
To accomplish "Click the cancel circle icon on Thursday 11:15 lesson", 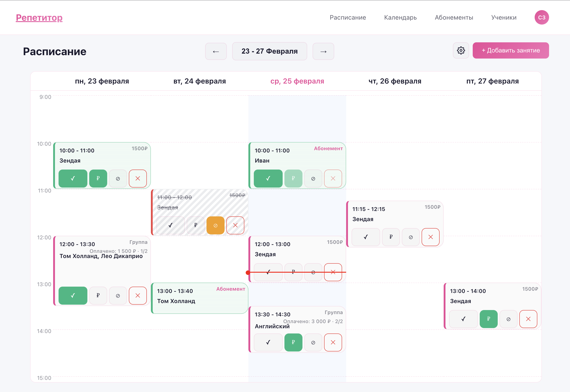I will [411, 237].
